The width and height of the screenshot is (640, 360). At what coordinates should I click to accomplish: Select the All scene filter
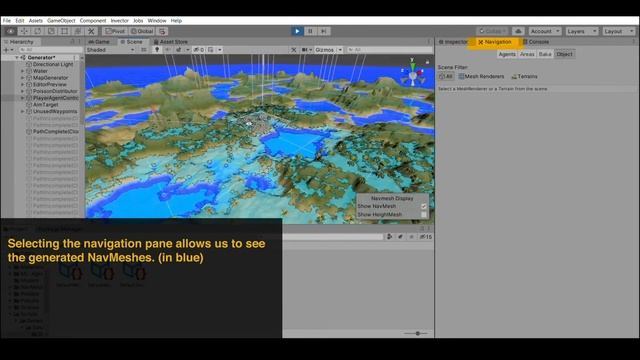click(446, 76)
